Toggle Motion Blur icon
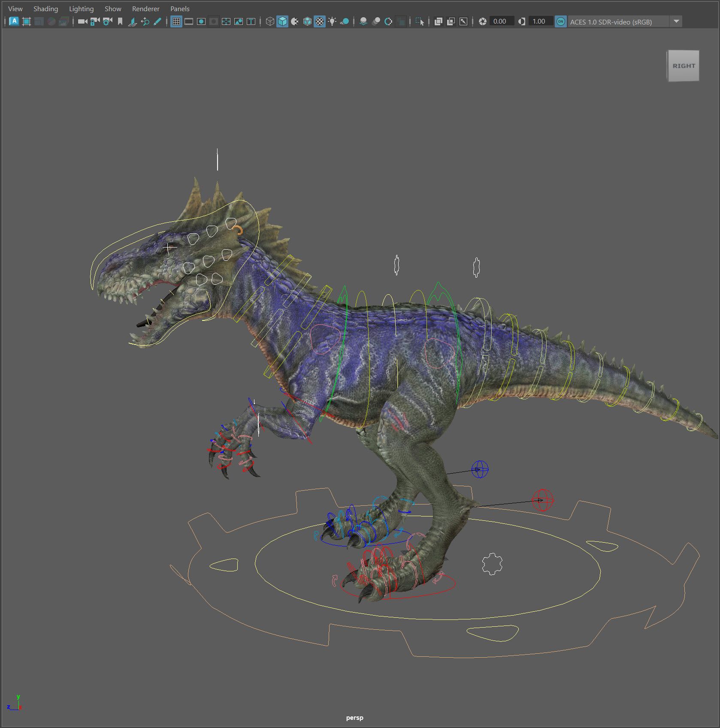720x728 pixels. tap(376, 21)
